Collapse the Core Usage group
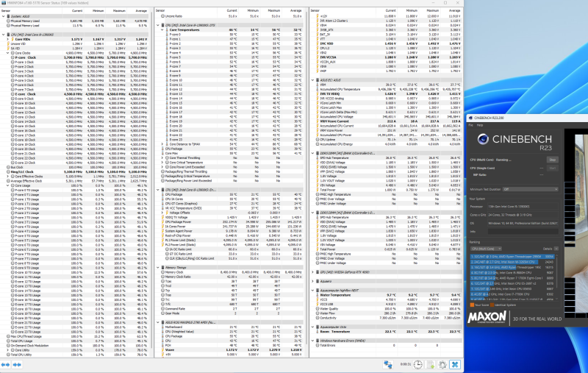This screenshot has width=588, height=373. [x=8, y=185]
